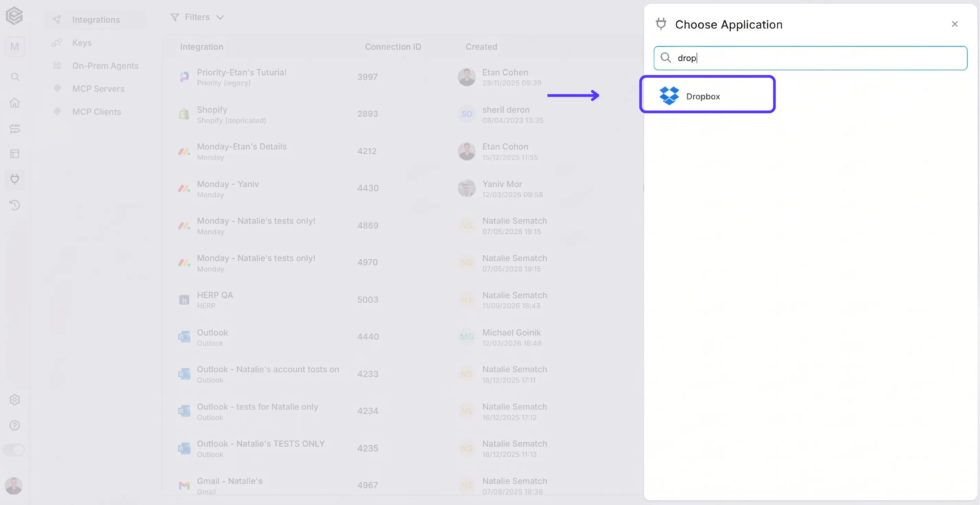Sort by the Connection ID column header
The image size is (980, 505).
point(393,47)
